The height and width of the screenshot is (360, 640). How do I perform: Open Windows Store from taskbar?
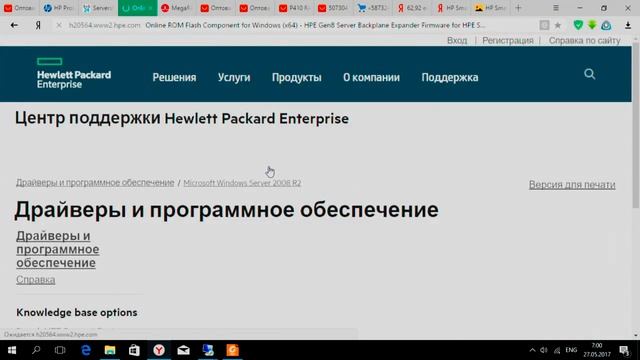pos(134,350)
